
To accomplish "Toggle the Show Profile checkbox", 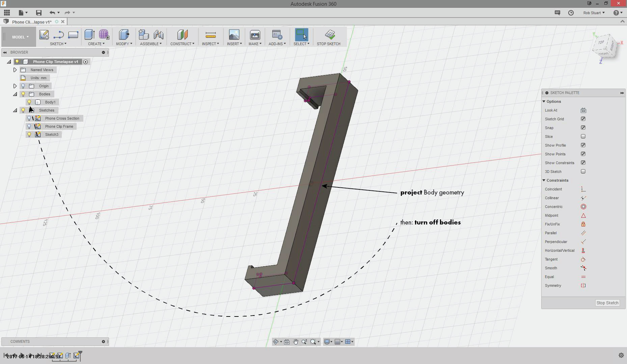I will [x=583, y=145].
